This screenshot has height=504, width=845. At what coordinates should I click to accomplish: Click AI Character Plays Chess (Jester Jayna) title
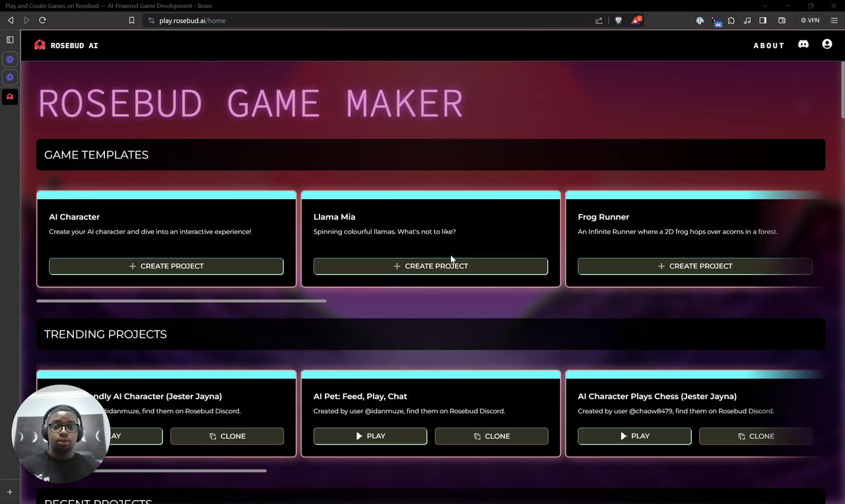click(657, 396)
